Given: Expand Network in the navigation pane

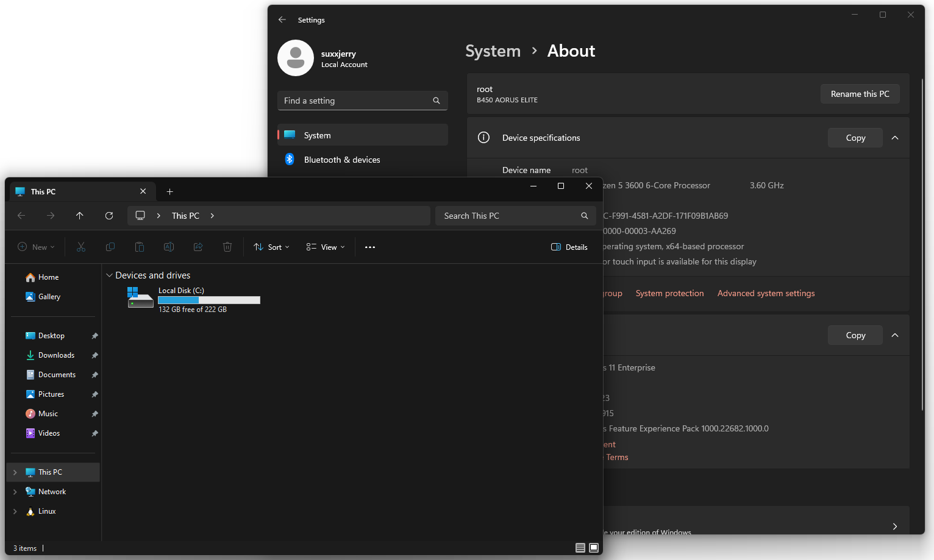Looking at the screenshot, I should click(x=15, y=492).
